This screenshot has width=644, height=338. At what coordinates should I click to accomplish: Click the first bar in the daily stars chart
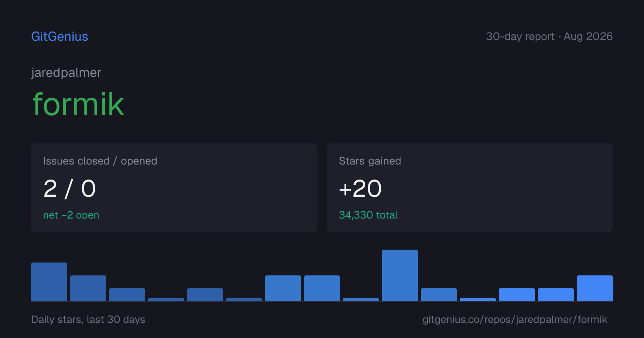tap(49, 282)
